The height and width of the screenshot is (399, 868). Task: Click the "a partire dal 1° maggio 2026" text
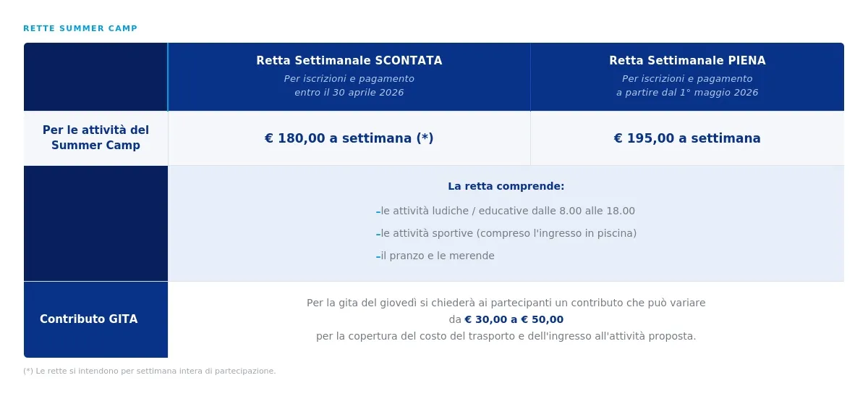click(x=687, y=93)
